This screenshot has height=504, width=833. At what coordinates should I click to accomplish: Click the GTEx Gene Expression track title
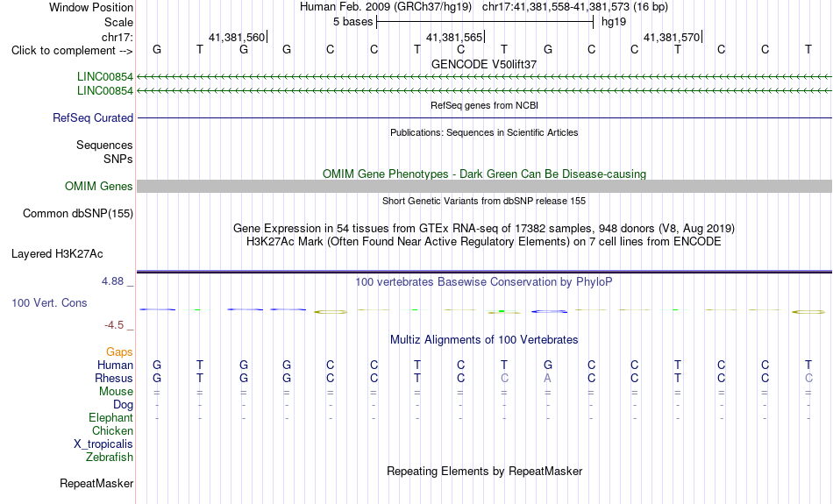484,229
